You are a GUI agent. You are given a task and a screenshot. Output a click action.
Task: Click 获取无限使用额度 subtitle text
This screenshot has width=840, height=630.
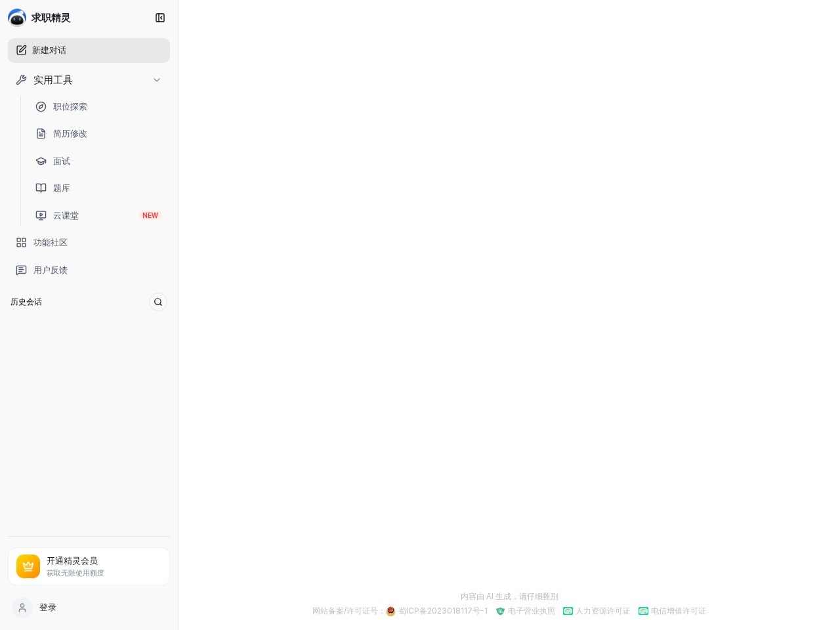click(x=75, y=573)
